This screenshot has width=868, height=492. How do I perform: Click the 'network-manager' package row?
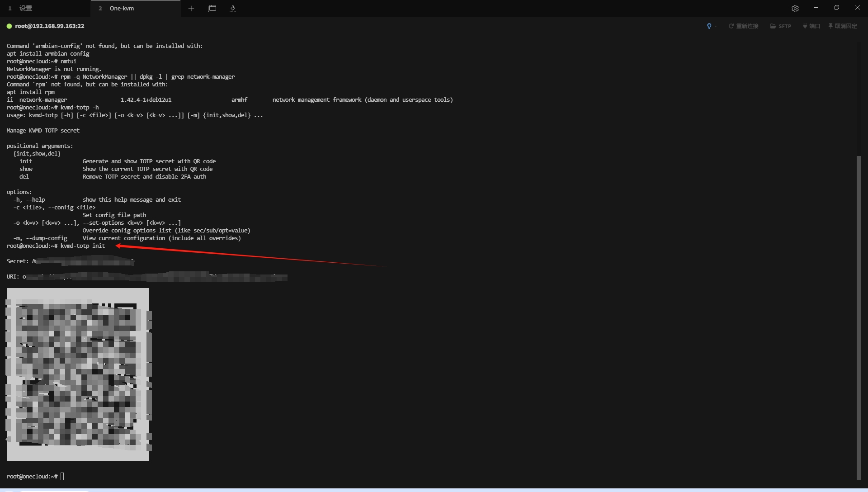coord(230,100)
